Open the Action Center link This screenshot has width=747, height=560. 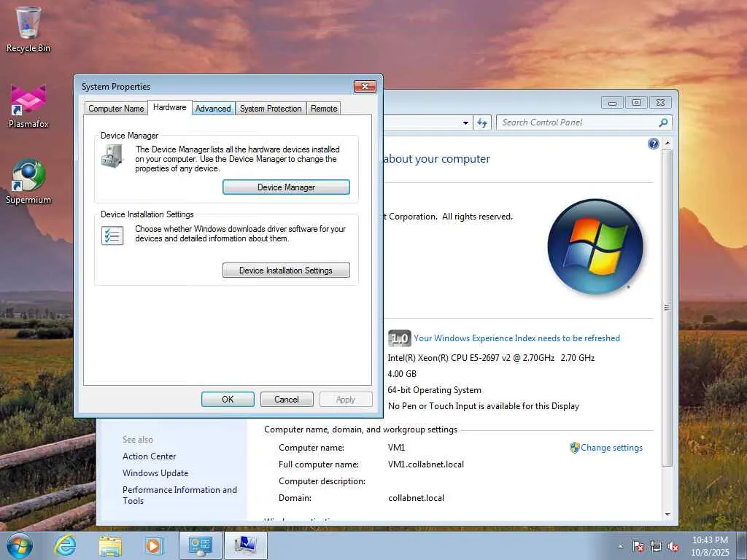point(149,456)
